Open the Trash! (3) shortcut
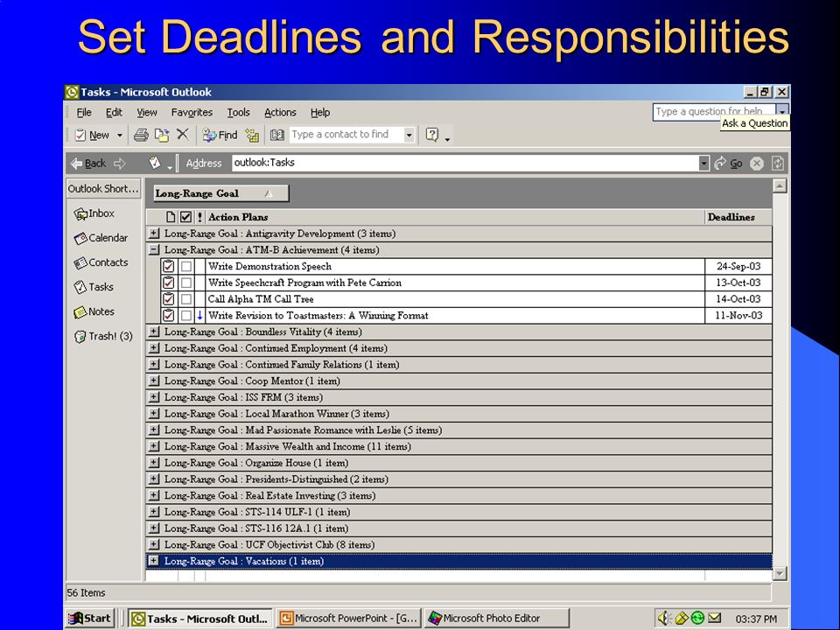 click(103, 336)
